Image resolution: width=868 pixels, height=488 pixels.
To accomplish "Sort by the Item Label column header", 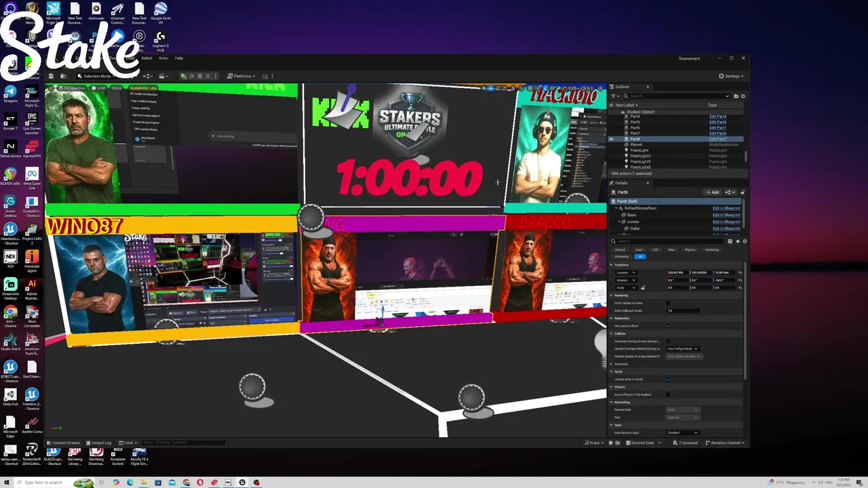I will pyautogui.click(x=625, y=105).
